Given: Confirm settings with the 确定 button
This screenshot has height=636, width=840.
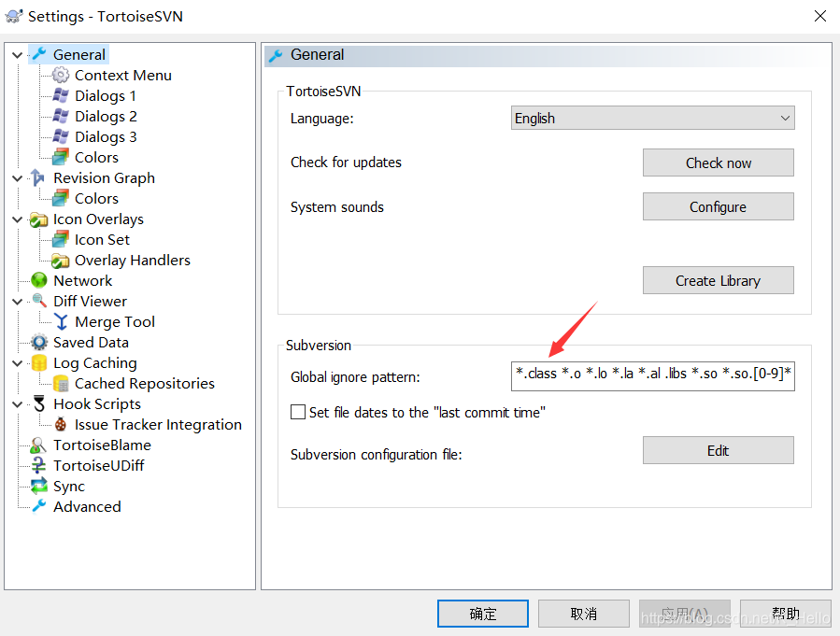Looking at the screenshot, I should (483, 614).
